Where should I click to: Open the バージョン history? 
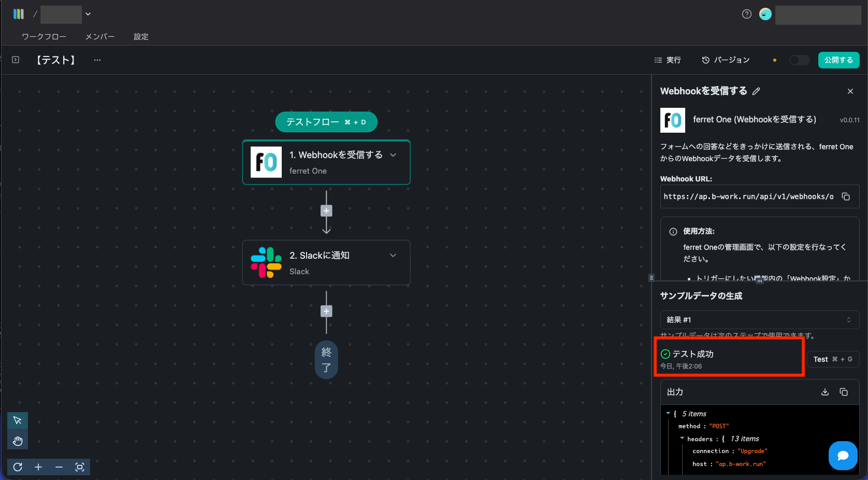coord(726,60)
